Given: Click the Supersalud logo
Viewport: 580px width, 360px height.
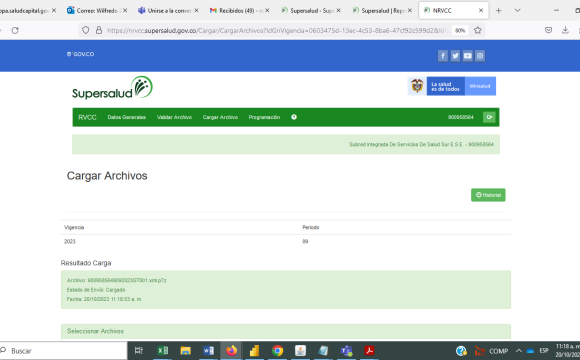Looking at the screenshot, I should [112, 88].
